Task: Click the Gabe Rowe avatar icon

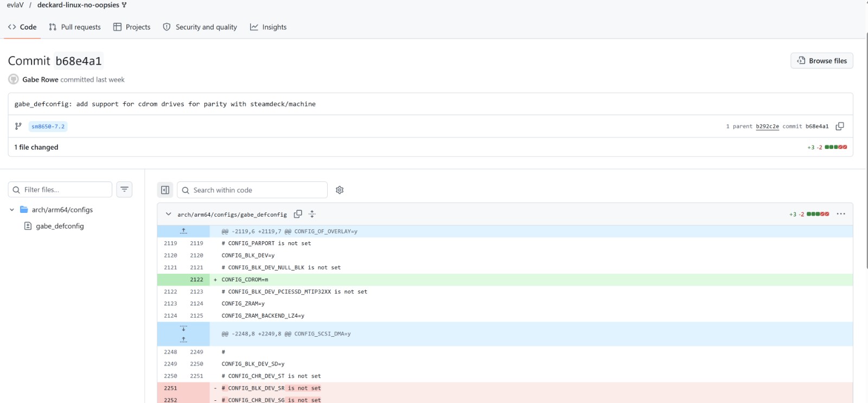Action: [x=14, y=79]
